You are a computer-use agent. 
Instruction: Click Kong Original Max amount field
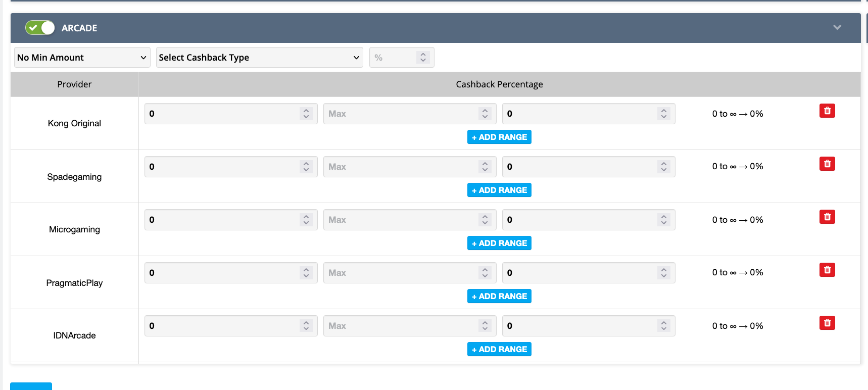pyautogui.click(x=410, y=114)
